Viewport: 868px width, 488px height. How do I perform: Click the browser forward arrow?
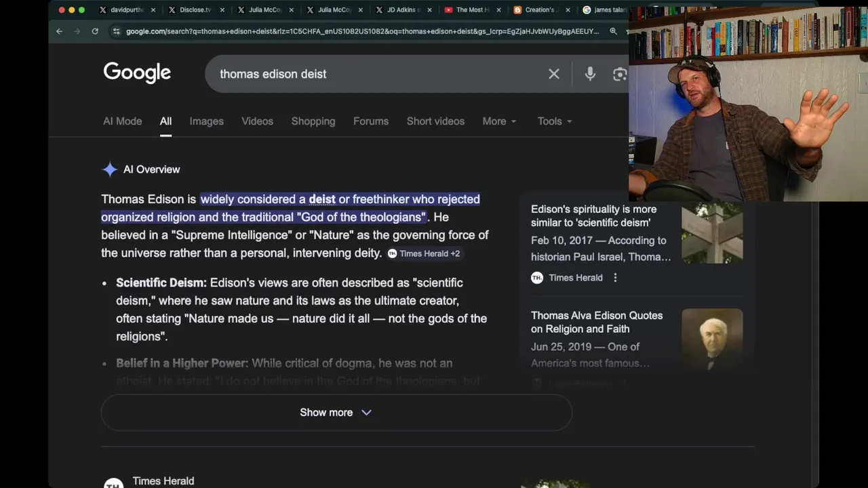click(77, 31)
